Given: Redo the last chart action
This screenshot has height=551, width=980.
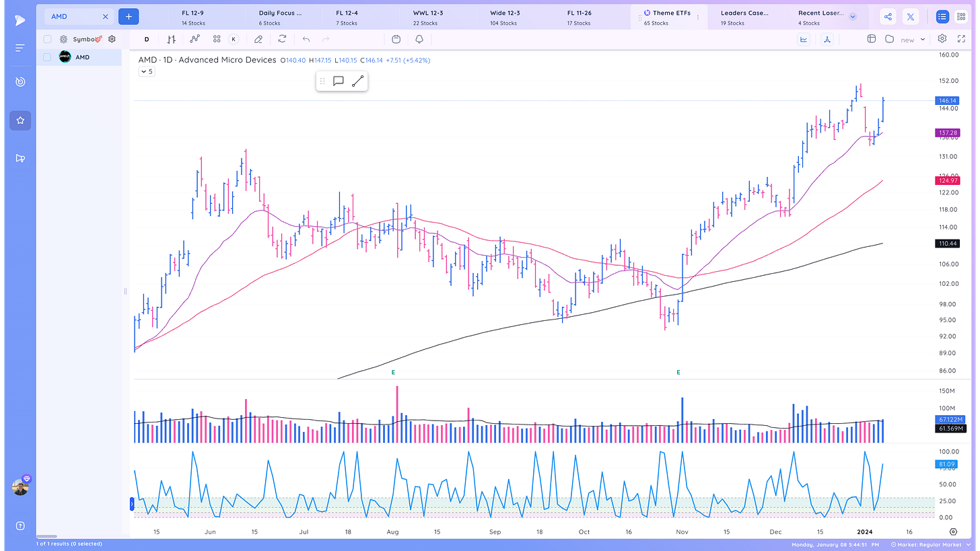Looking at the screenshot, I should 326,40.
